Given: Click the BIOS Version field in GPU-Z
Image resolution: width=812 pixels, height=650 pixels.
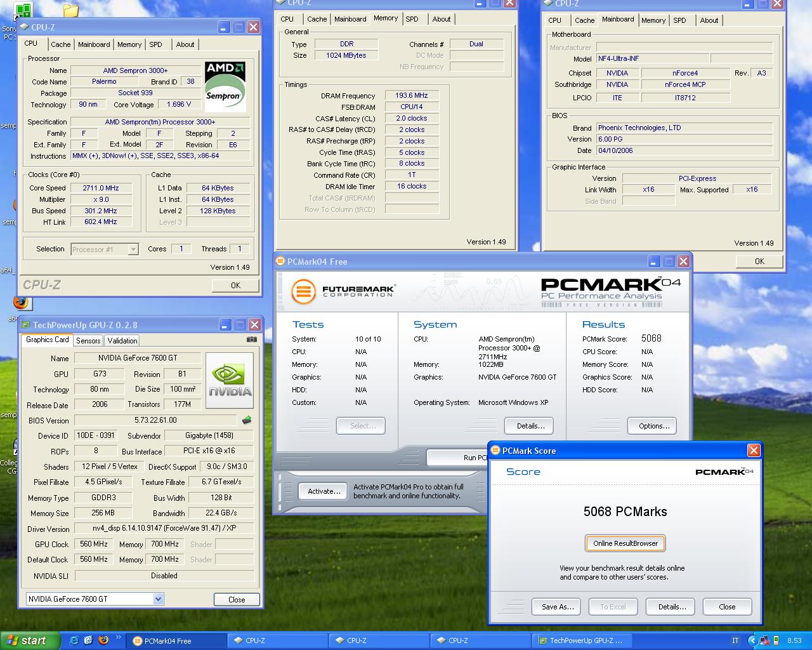Looking at the screenshot, I should click(x=155, y=420).
